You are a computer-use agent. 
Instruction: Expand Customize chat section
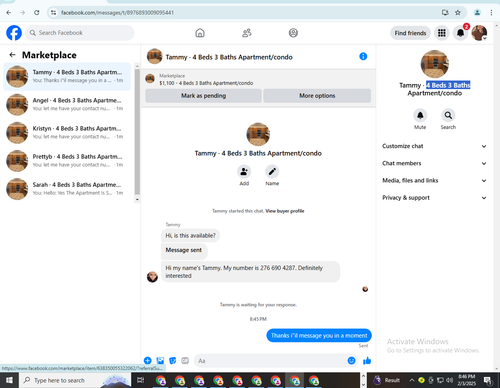434,146
